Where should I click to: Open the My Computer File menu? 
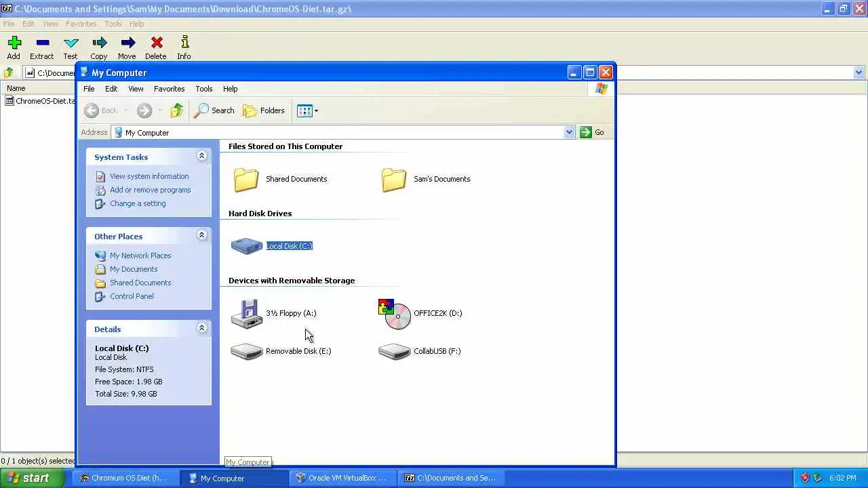[89, 89]
